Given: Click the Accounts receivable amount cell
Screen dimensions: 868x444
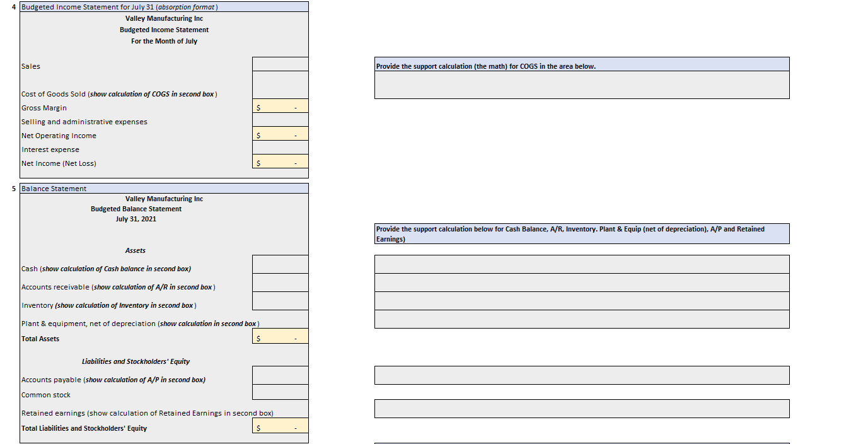Looking at the screenshot, I should tap(280, 282).
